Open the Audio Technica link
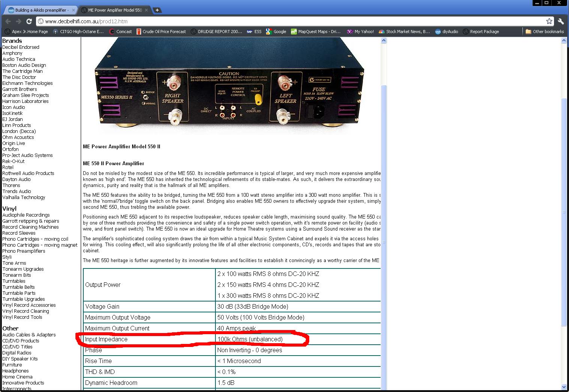The image size is (569, 392). 19,59
